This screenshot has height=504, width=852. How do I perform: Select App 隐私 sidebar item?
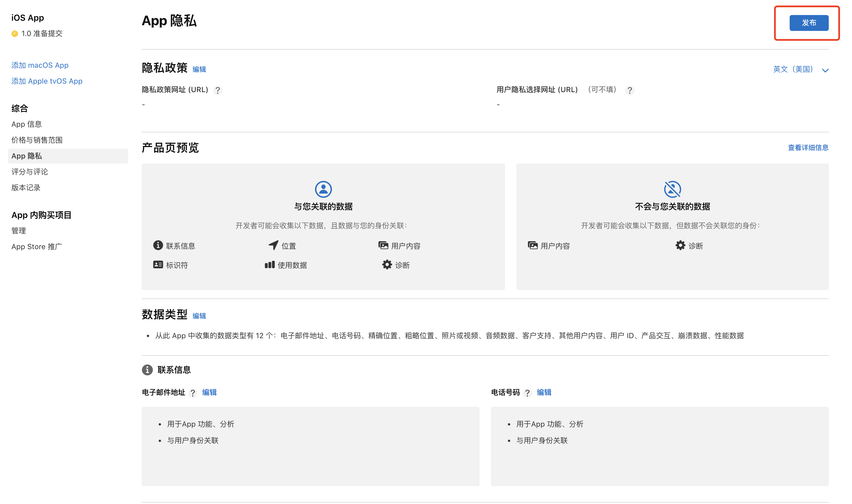click(68, 156)
